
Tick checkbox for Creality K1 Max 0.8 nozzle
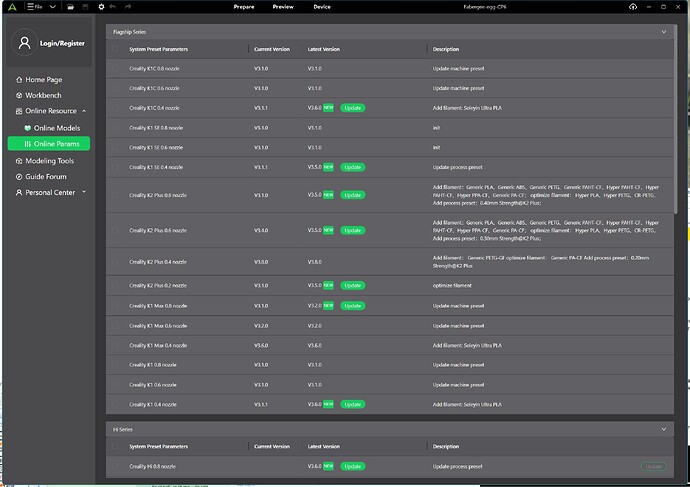115,306
